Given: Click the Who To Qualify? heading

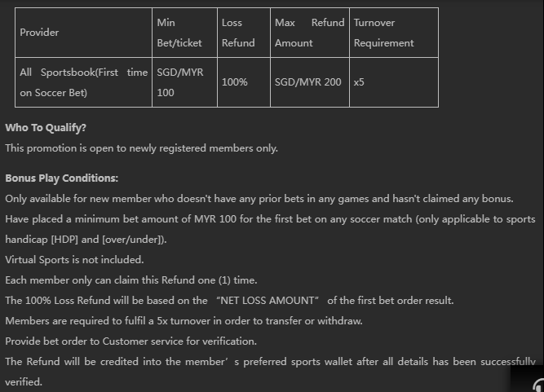Looking at the screenshot, I should [x=46, y=128].
